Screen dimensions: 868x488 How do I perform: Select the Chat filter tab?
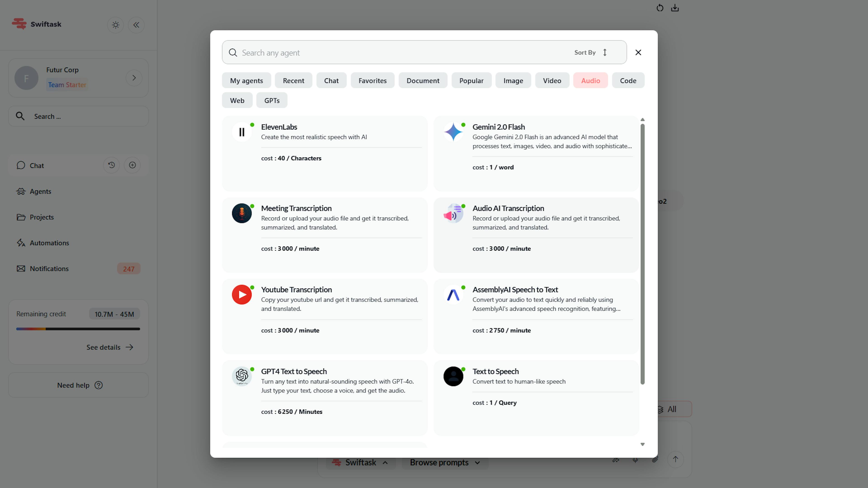[331, 80]
